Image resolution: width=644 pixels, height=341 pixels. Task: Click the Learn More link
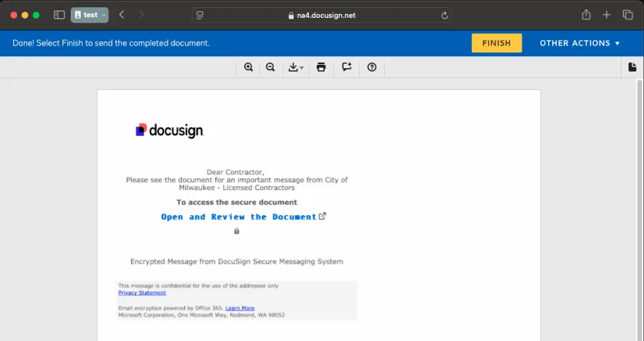point(240,308)
